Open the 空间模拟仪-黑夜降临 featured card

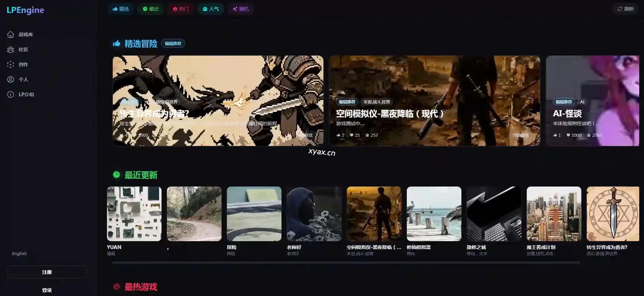(x=434, y=101)
